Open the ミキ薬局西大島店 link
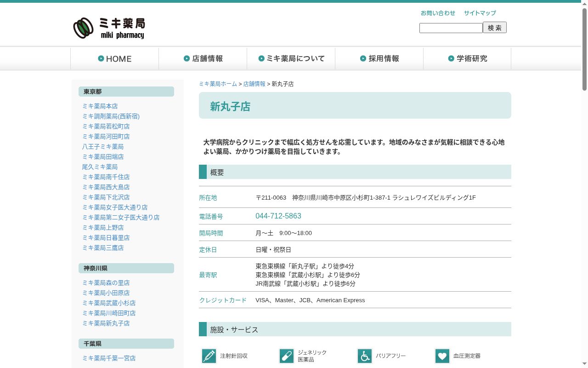The image size is (588, 368). 106,187
